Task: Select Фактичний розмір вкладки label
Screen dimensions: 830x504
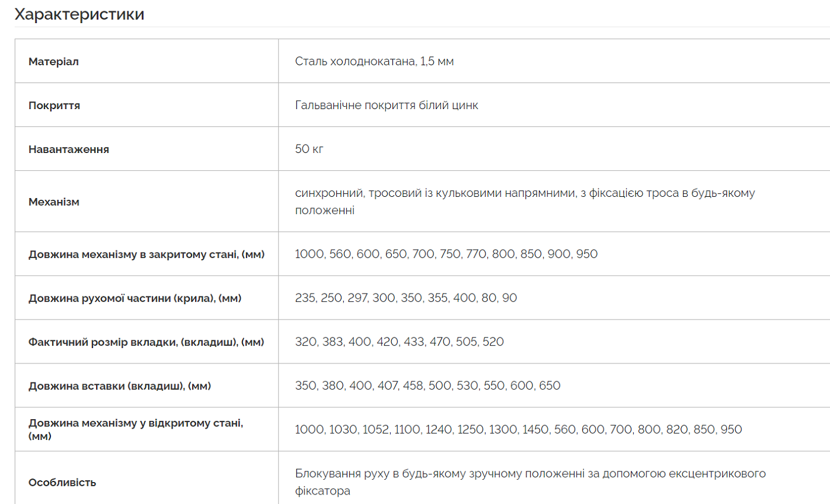Action: 146,342
